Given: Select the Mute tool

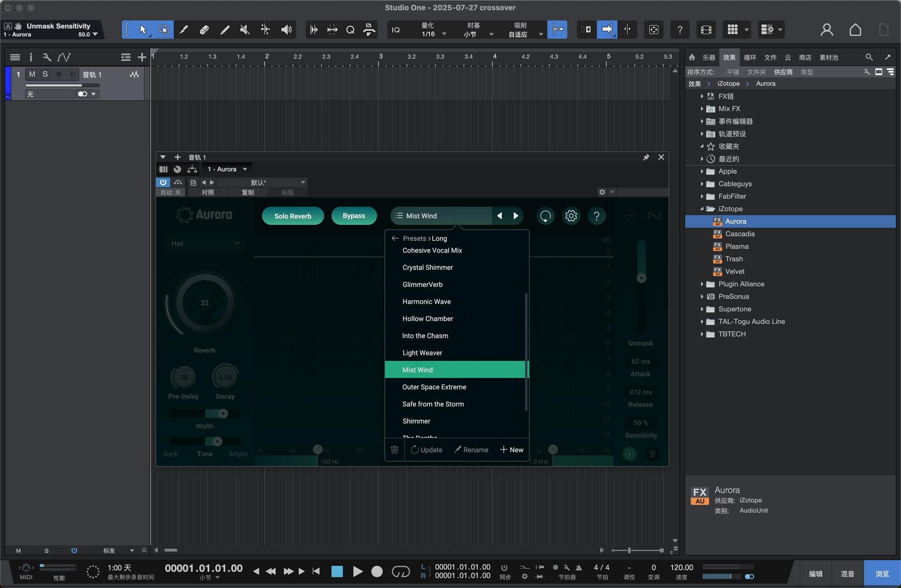Looking at the screenshot, I should (x=245, y=30).
